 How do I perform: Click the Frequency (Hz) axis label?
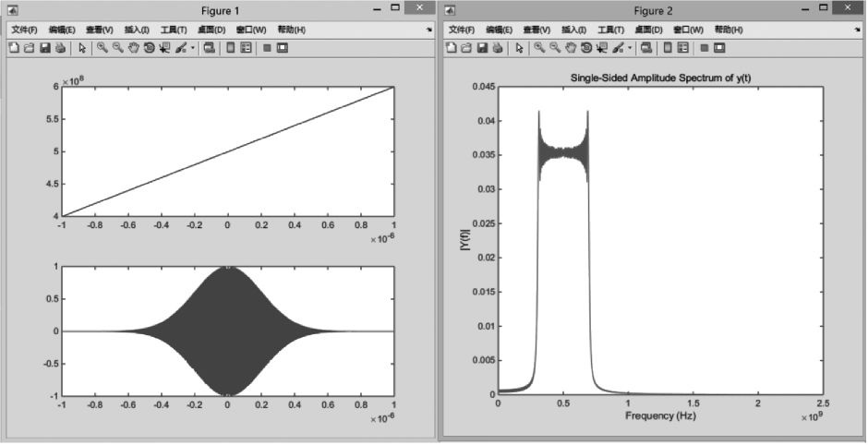click(660, 415)
